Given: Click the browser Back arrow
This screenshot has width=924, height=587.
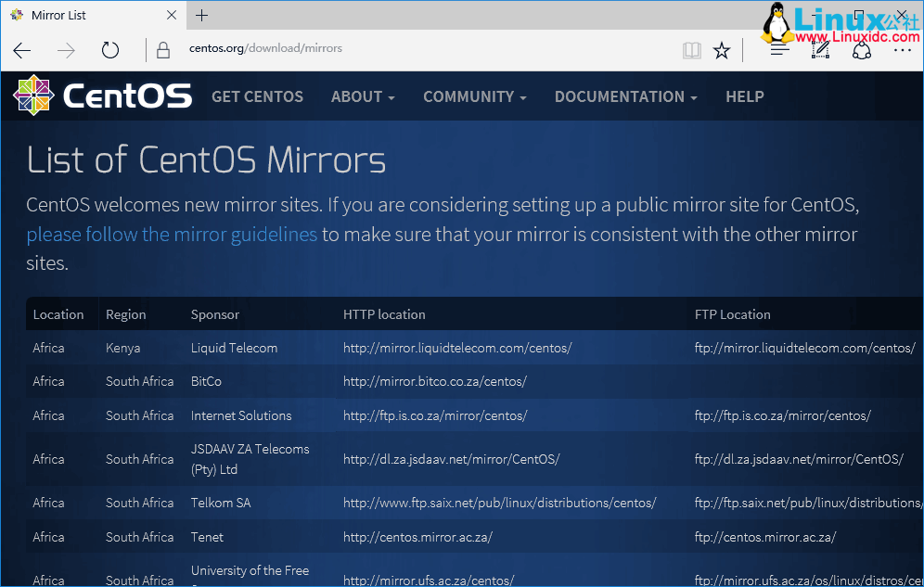Looking at the screenshot, I should click(22, 50).
